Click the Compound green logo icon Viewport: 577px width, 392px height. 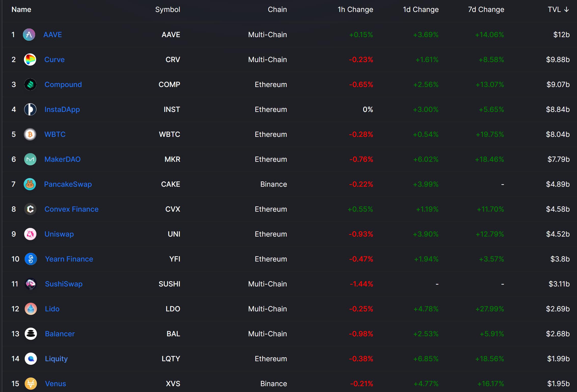click(30, 84)
